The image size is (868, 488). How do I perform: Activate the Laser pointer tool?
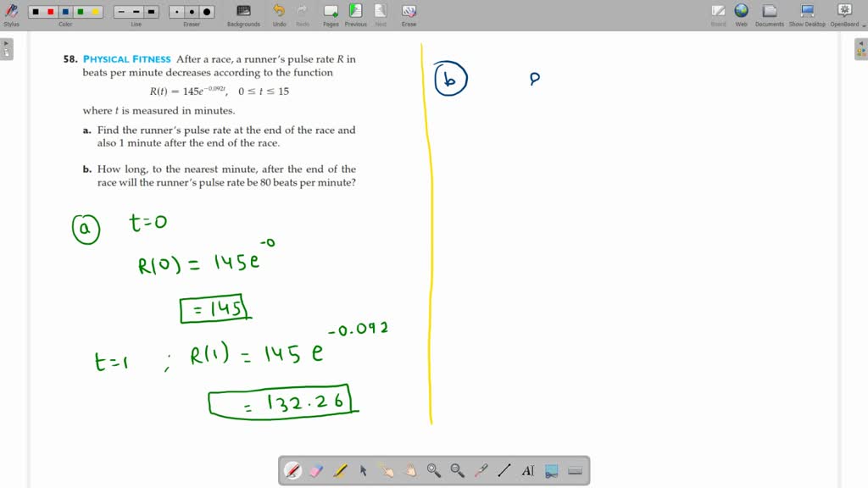coord(479,470)
